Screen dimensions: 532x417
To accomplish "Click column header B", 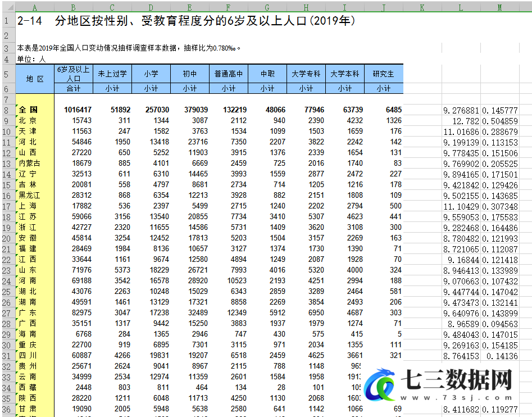I will click(x=73, y=7).
